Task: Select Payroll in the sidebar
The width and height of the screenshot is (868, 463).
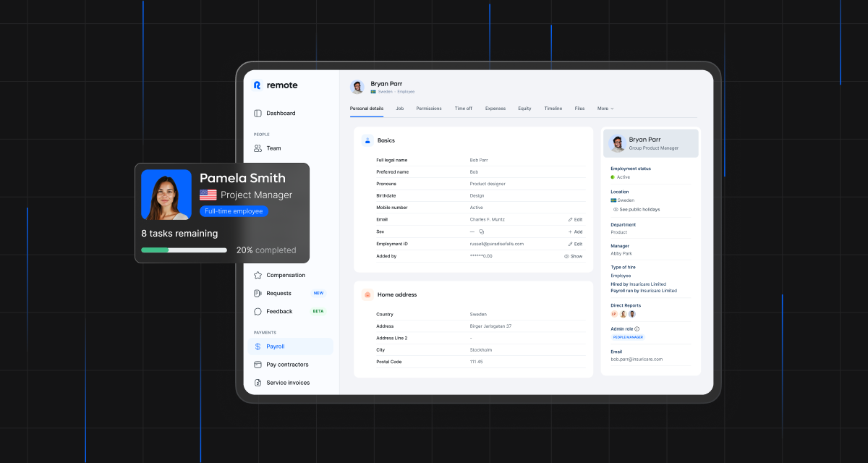Action: 290,347
